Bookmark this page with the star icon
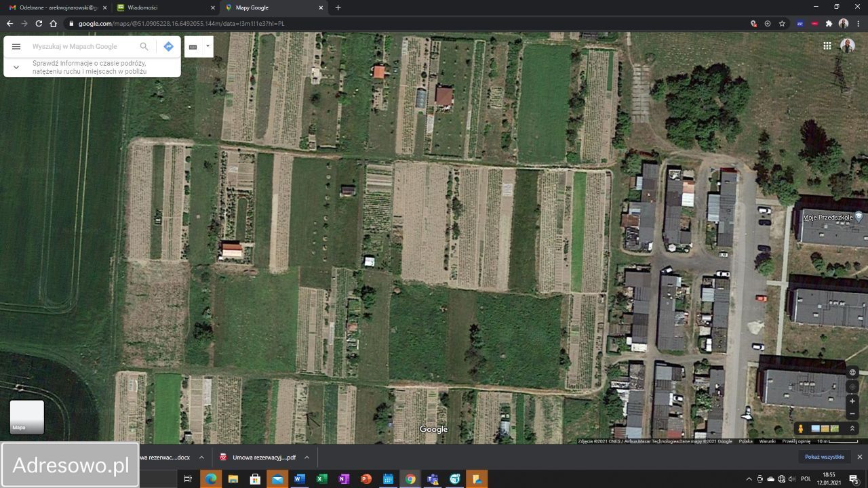 782,23
